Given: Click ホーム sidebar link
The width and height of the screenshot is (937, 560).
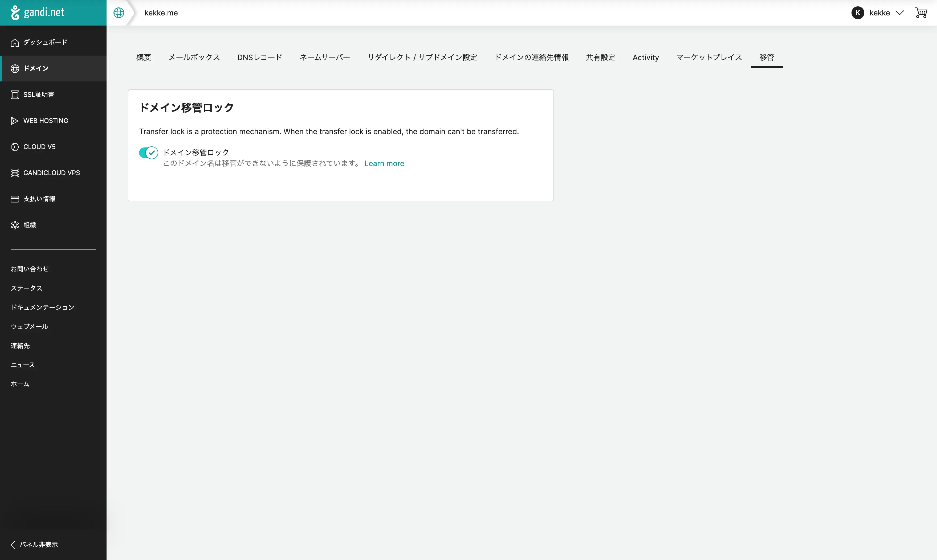Looking at the screenshot, I should coord(20,384).
